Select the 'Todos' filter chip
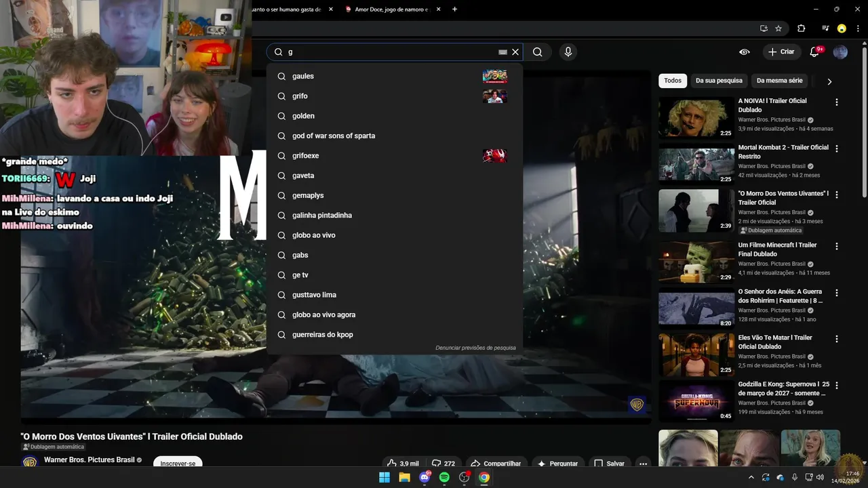 coord(673,81)
